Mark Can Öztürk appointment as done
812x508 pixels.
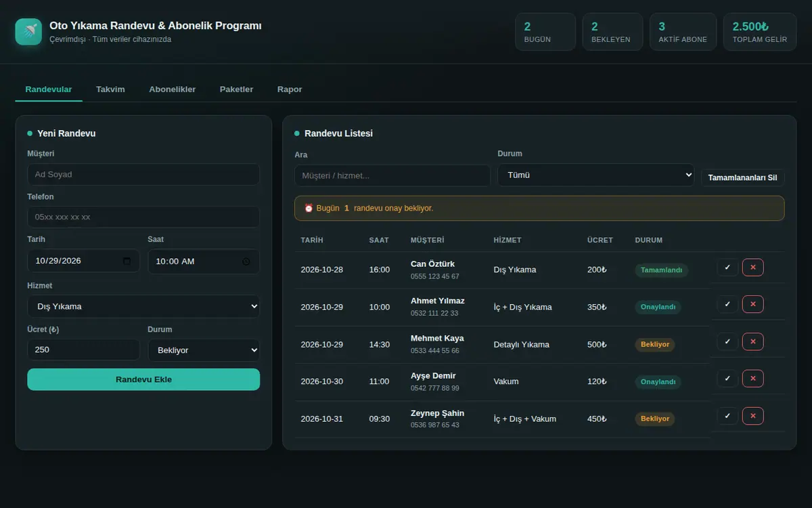(x=727, y=268)
